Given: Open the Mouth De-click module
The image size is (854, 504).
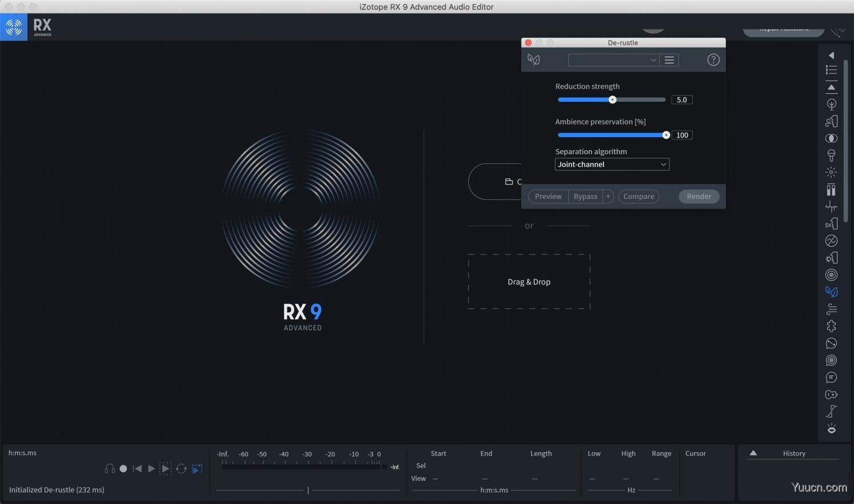Looking at the screenshot, I should (831, 428).
